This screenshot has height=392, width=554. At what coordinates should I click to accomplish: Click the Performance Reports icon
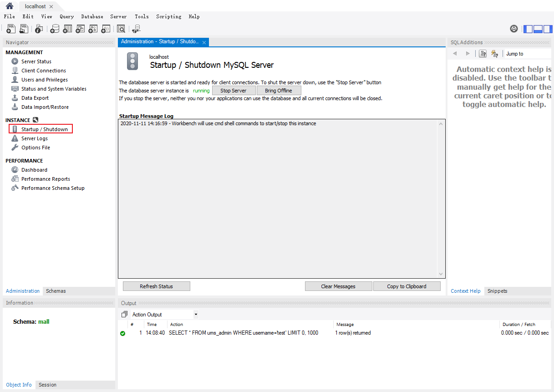click(x=15, y=179)
